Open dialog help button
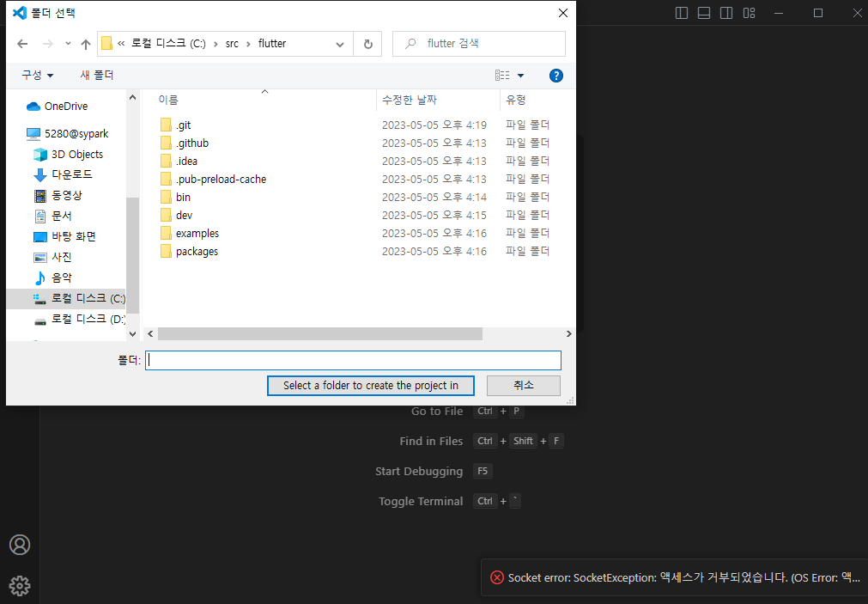868x604 pixels. point(555,76)
